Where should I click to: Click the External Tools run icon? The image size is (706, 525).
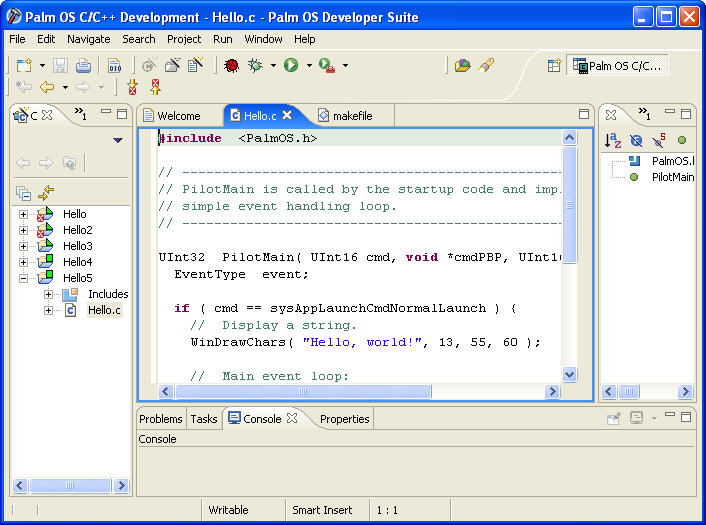[x=327, y=66]
